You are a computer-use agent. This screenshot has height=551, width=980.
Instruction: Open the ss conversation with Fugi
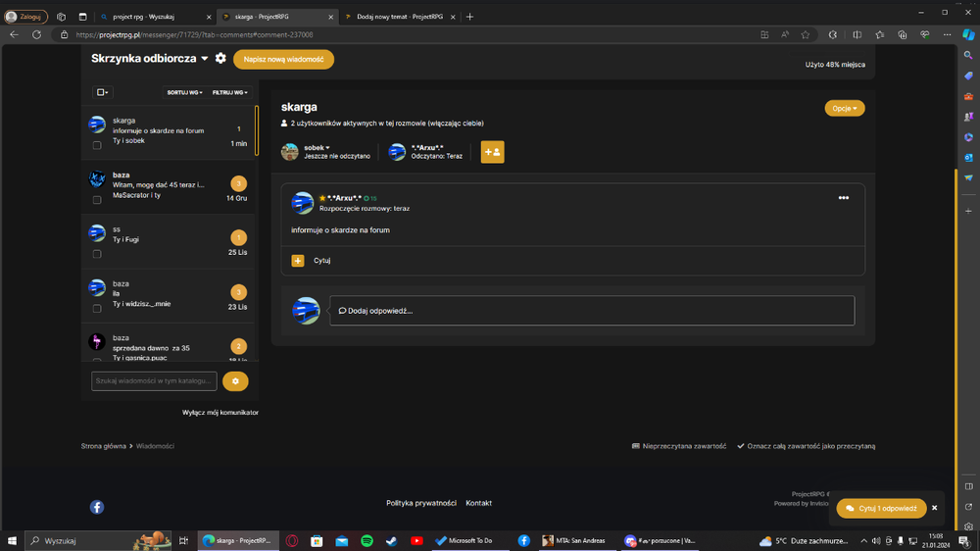click(169, 241)
